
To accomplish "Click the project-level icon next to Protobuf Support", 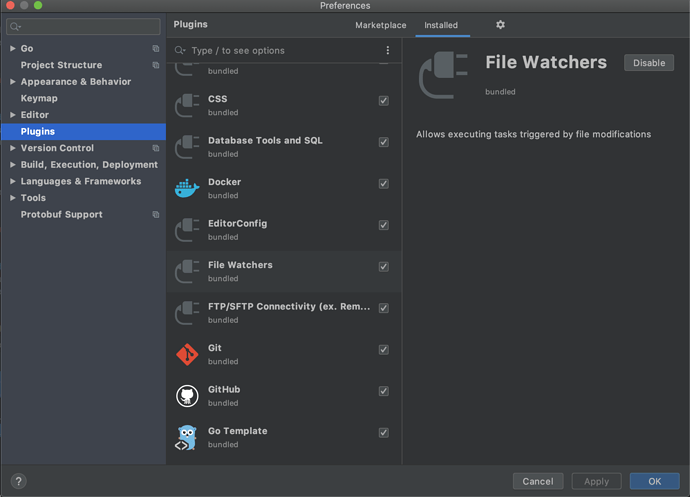I will click(156, 214).
